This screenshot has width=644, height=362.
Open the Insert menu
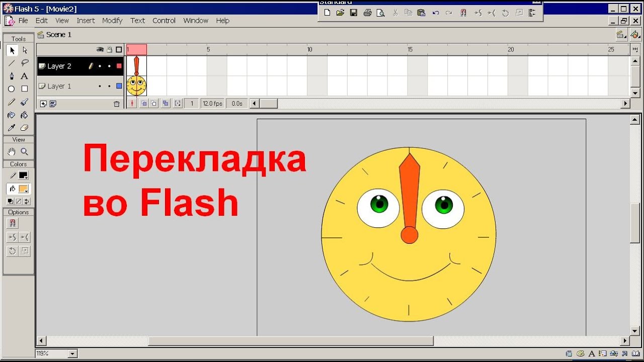(86, 21)
